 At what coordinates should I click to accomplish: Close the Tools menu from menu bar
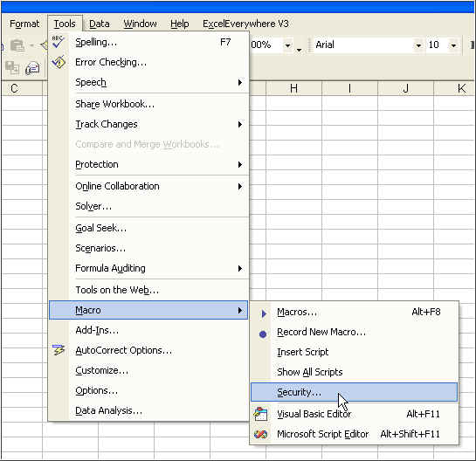coord(65,24)
